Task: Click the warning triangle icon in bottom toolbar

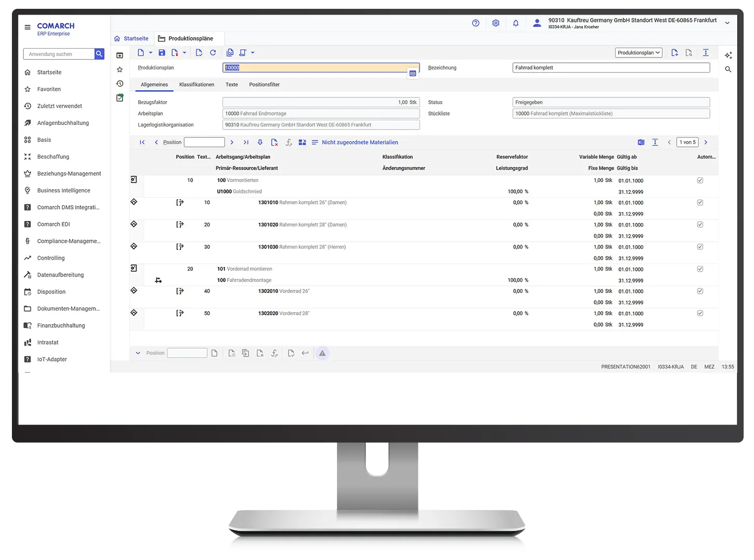Action: (322, 354)
